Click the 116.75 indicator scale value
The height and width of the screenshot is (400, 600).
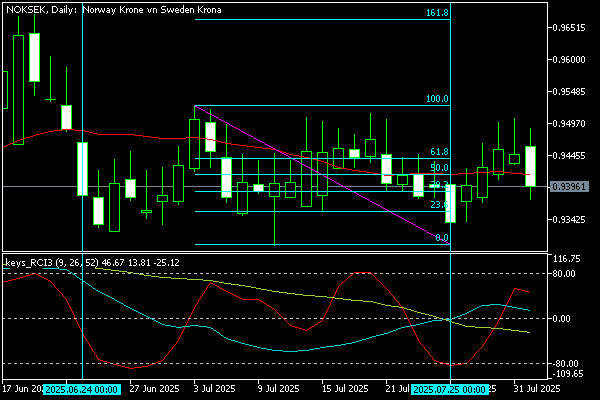click(x=566, y=259)
